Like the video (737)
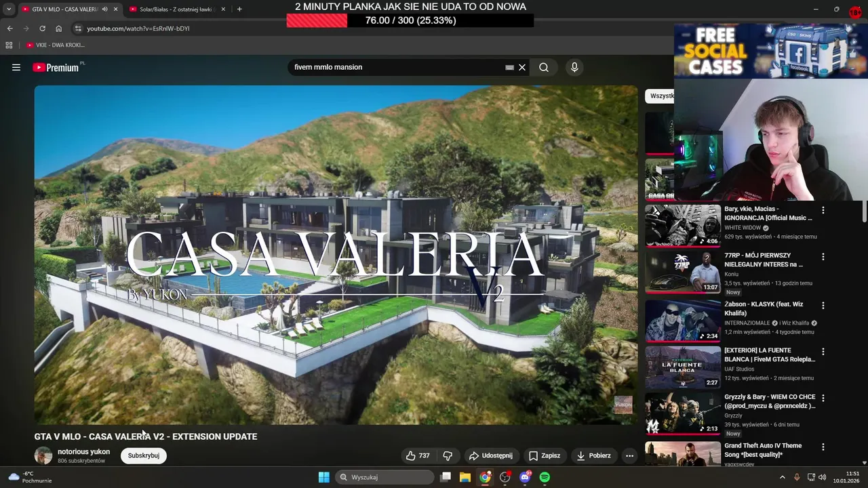This screenshot has width=868, height=488. pyautogui.click(x=418, y=455)
